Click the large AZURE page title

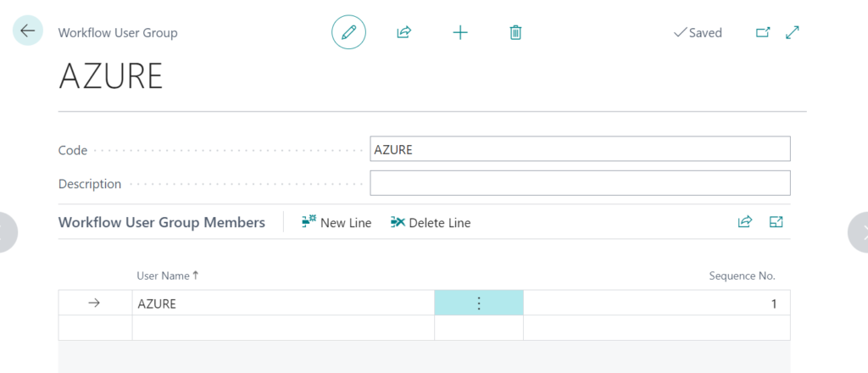pos(111,76)
